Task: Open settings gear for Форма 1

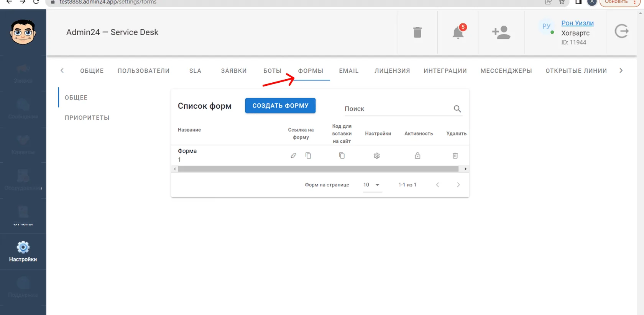Action: (x=377, y=156)
